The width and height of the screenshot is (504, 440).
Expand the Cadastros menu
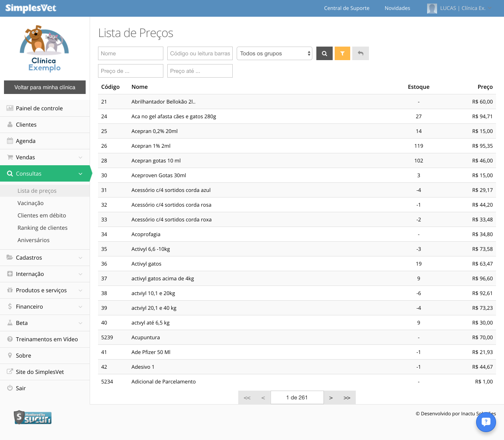pos(45,258)
